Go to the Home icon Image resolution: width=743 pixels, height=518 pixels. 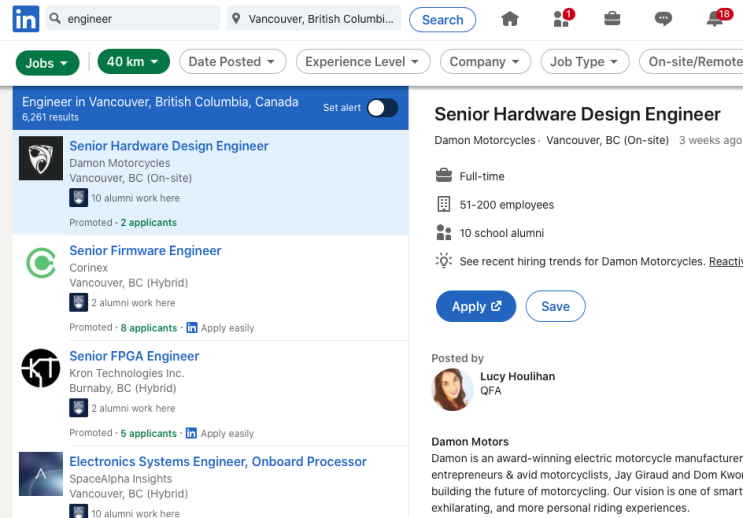coord(510,18)
